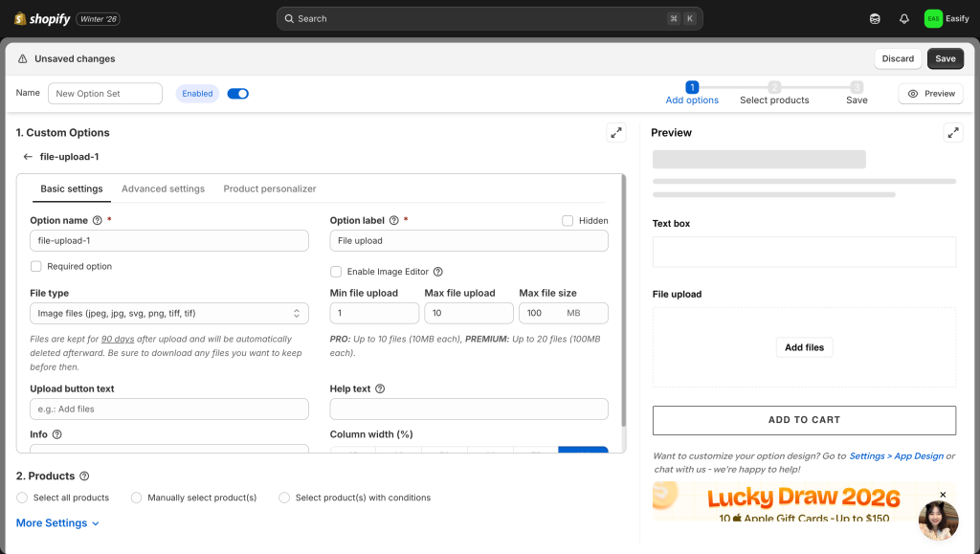The height and width of the screenshot is (554, 980).
Task: Click help icon next to Enable Image Editor
Action: [x=438, y=272]
